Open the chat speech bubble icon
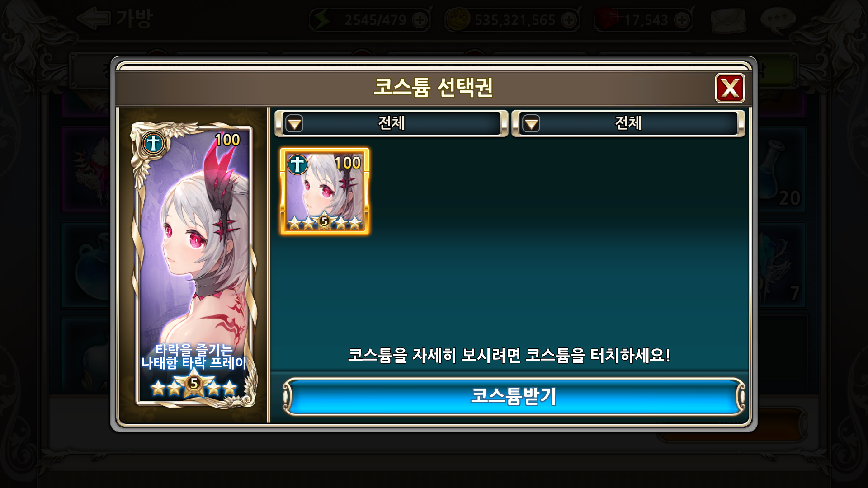 point(778,19)
